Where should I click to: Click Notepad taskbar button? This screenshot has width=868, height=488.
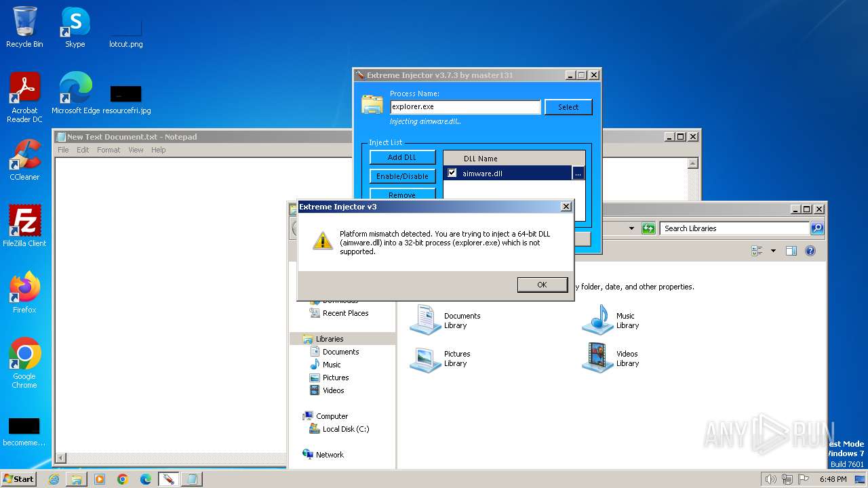click(191, 479)
